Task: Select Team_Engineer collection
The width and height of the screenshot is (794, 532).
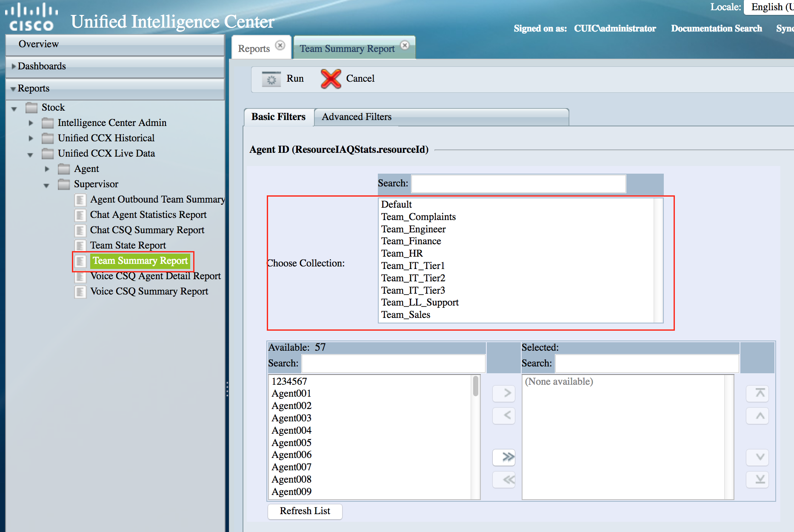Action: tap(413, 229)
